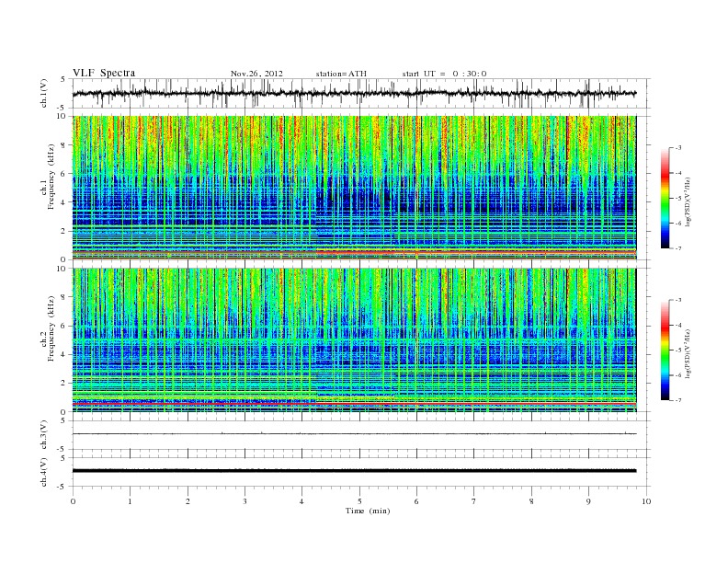Click the "-7" tick on ch.2 colorbar

[678, 400]
